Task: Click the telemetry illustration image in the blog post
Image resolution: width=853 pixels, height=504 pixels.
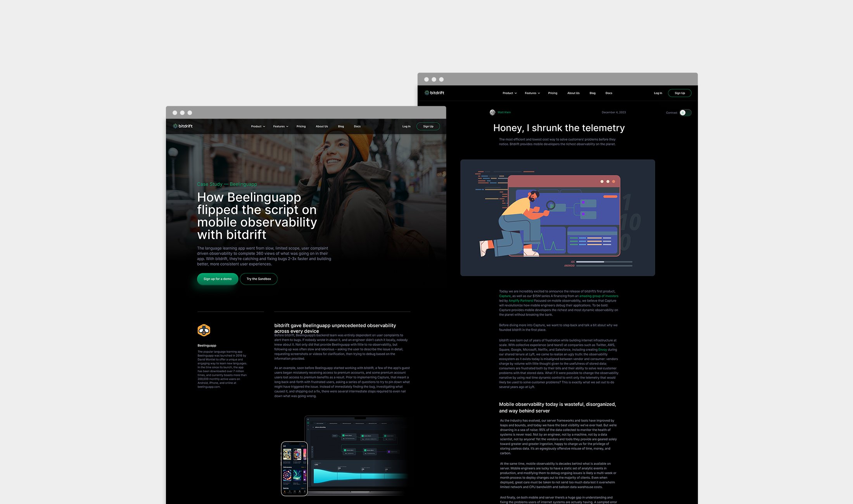Action: (x=558, y=217)
